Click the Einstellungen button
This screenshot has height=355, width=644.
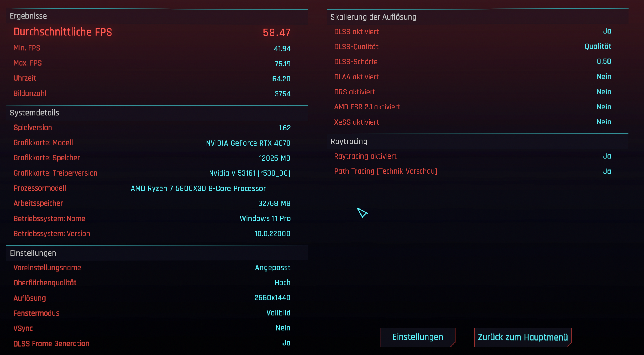[x=417, y=337]
